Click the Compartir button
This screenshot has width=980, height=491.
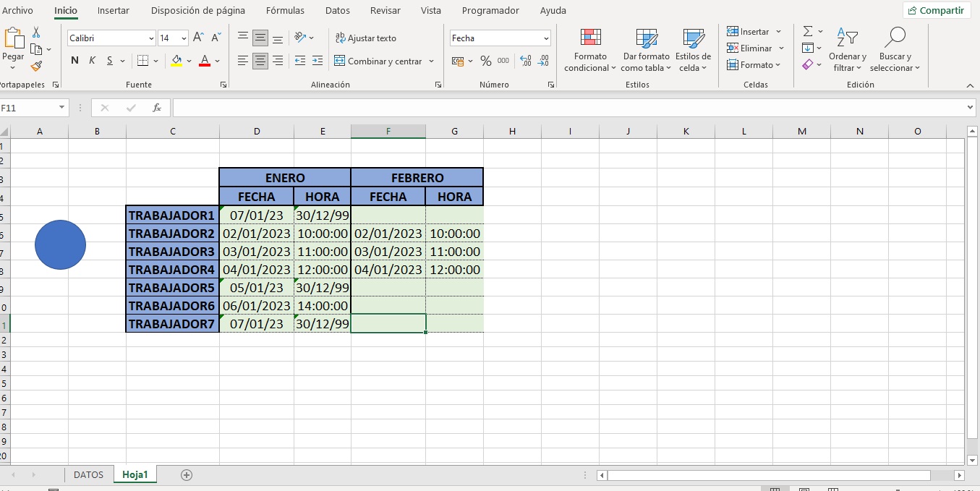point(937,10)
